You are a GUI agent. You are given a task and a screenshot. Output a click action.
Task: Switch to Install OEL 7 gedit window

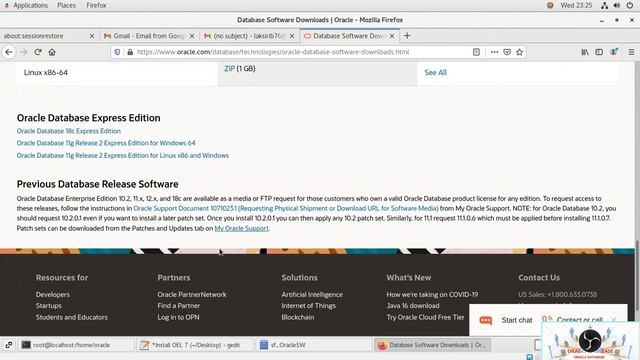tap(195, 345)
